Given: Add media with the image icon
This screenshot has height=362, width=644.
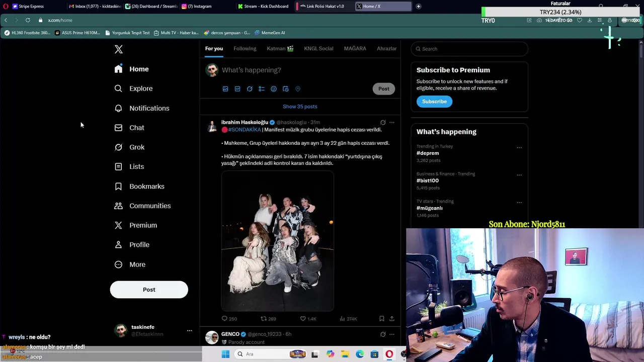Looking at the screenshot, I should pos(225,89).
